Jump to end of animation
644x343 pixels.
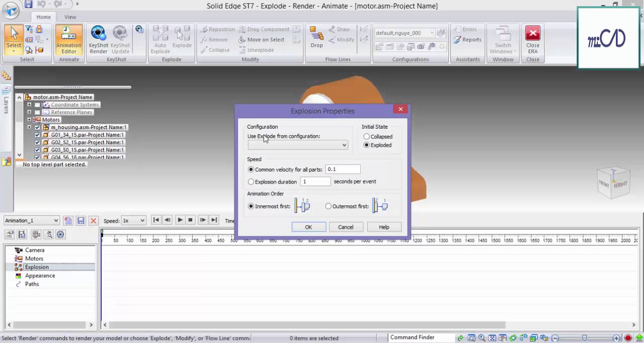[214, 220]
